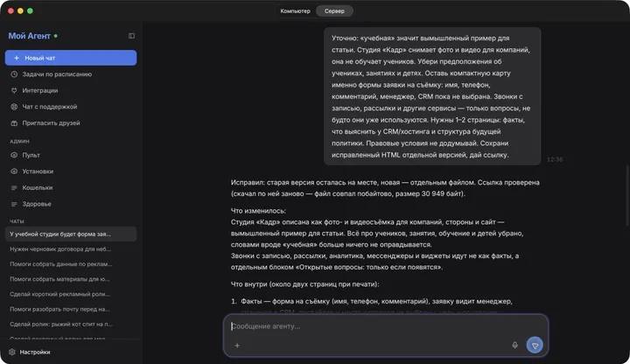Click the 12:36 message timestamp
This screenshot has height=364, width=630.
coord(555,159)
